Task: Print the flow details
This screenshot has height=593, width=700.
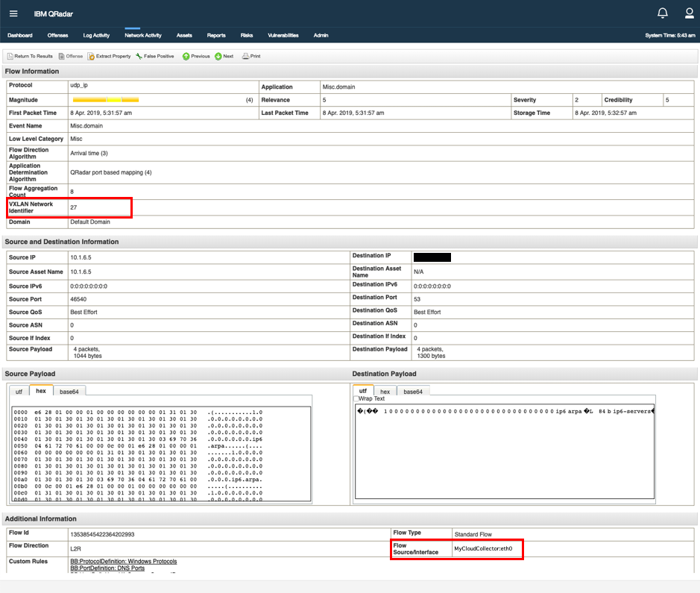Action: pyautogui.click(x=251, y=56)
